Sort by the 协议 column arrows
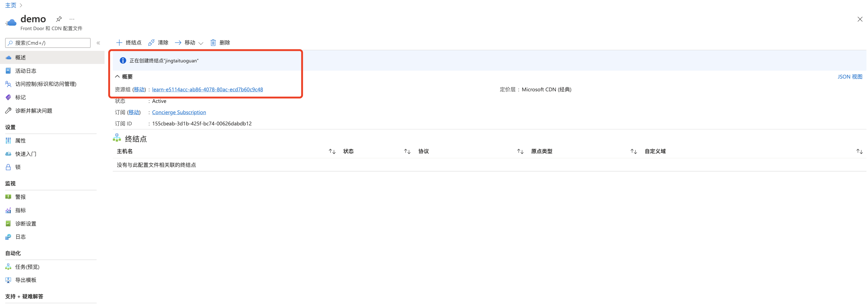The height and width of the screenshot is (305, 868). 520,152
